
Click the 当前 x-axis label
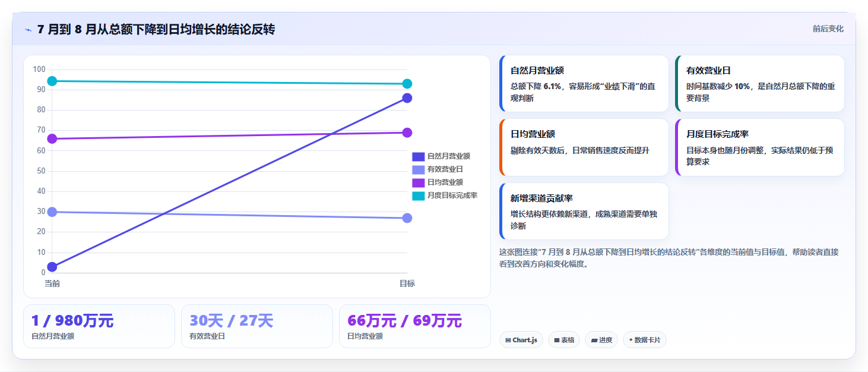point(52,283)
